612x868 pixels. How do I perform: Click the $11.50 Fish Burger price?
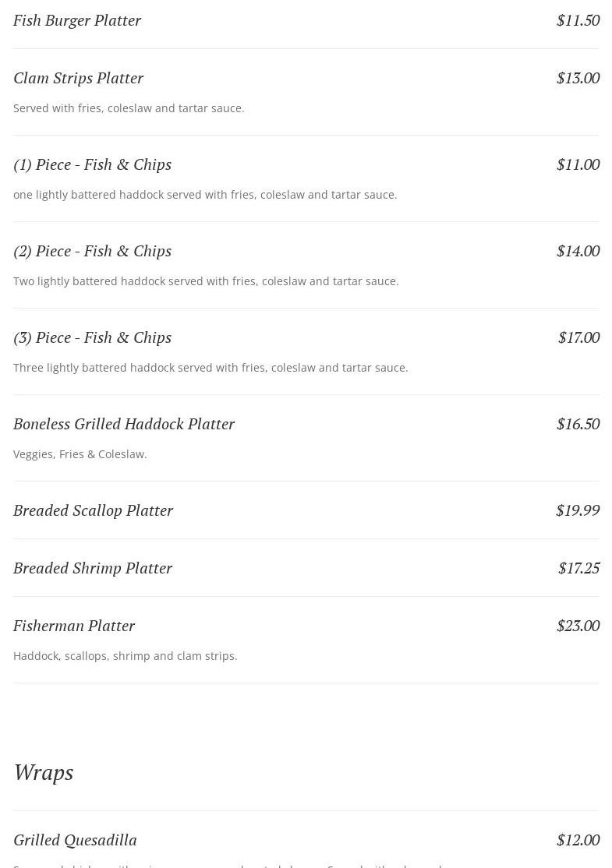click(x=578, y=20)
